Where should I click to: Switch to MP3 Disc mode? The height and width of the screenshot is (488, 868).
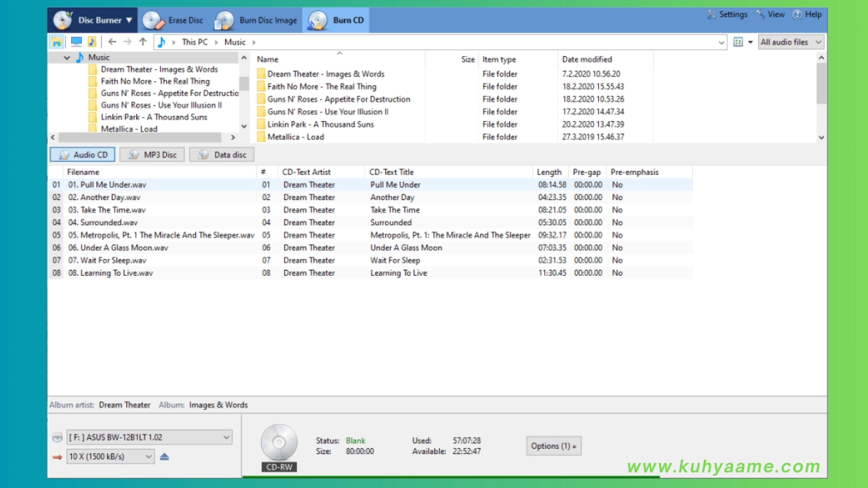click(153, 155)
